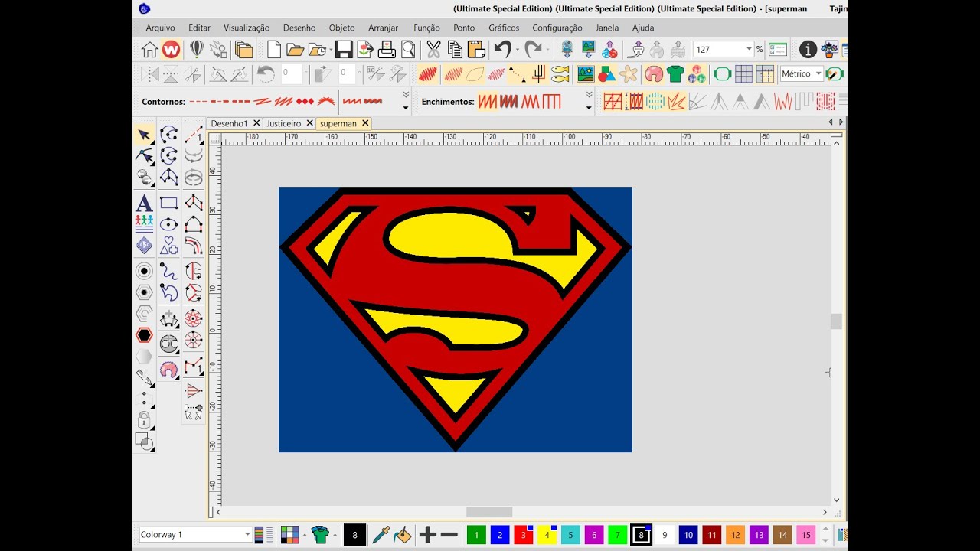The height and width of the screenshot is (551, 980).
Task: Toggle the red stitch view icon
Action: [x=428, y=74]
